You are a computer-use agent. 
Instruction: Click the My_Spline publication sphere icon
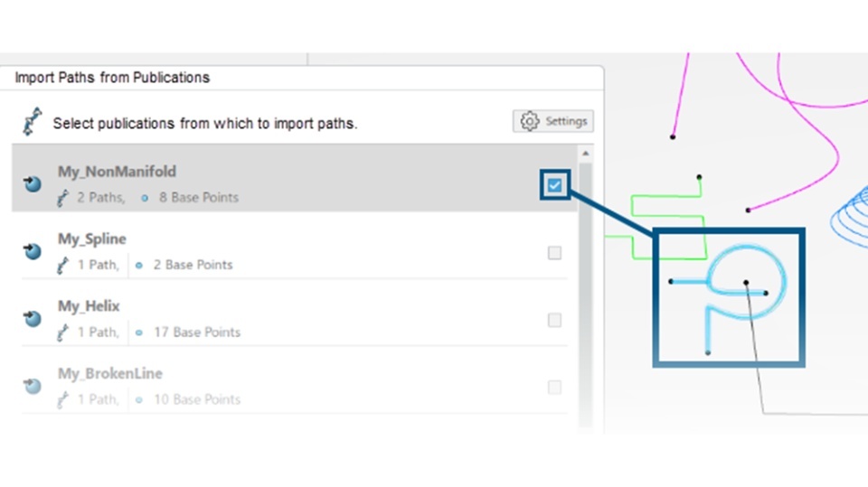33,251
